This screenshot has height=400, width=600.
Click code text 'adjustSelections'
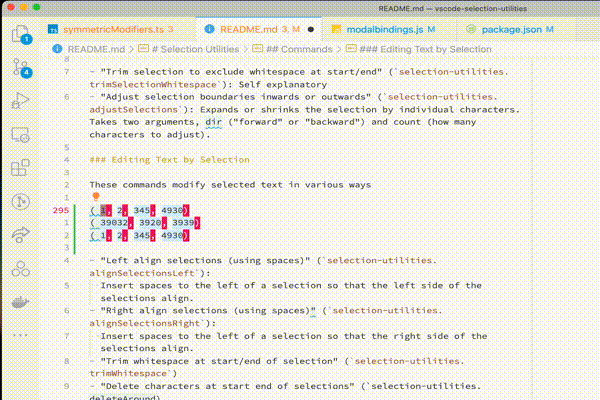point(134,110)
